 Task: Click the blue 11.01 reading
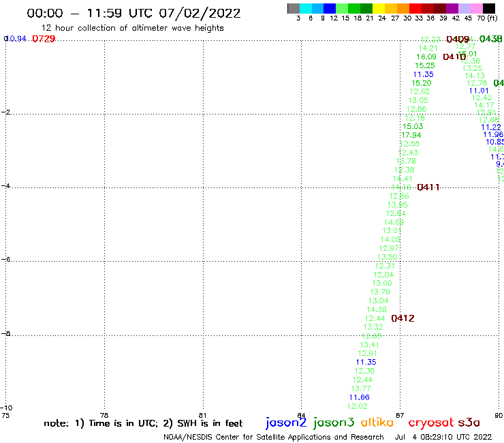479,91
